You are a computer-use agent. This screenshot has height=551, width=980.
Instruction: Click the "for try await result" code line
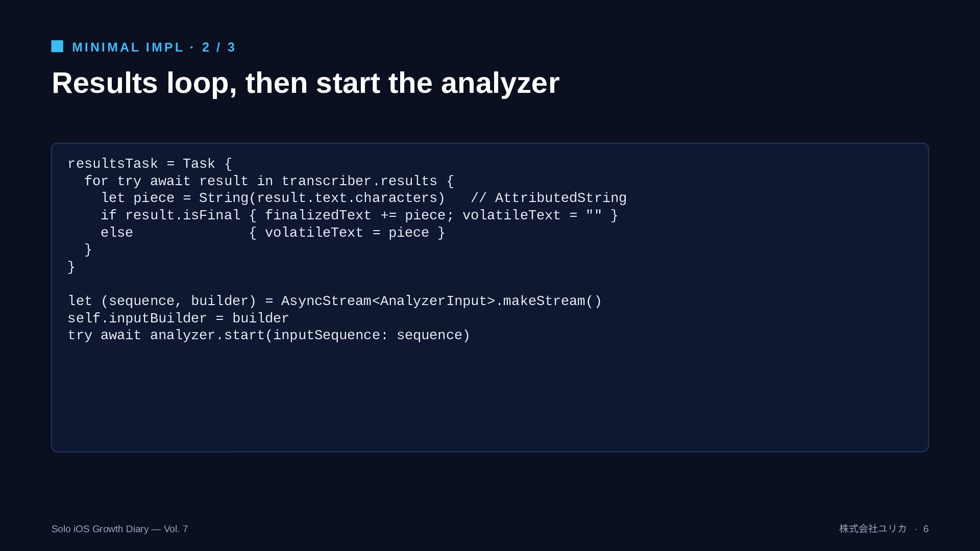click(269, 181)
